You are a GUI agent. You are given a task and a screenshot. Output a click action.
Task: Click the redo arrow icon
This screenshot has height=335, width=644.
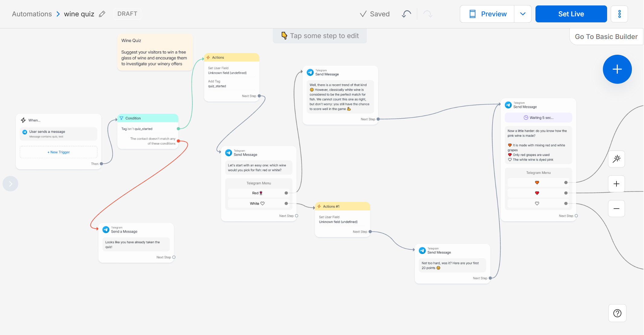click(x=428, y=14)
